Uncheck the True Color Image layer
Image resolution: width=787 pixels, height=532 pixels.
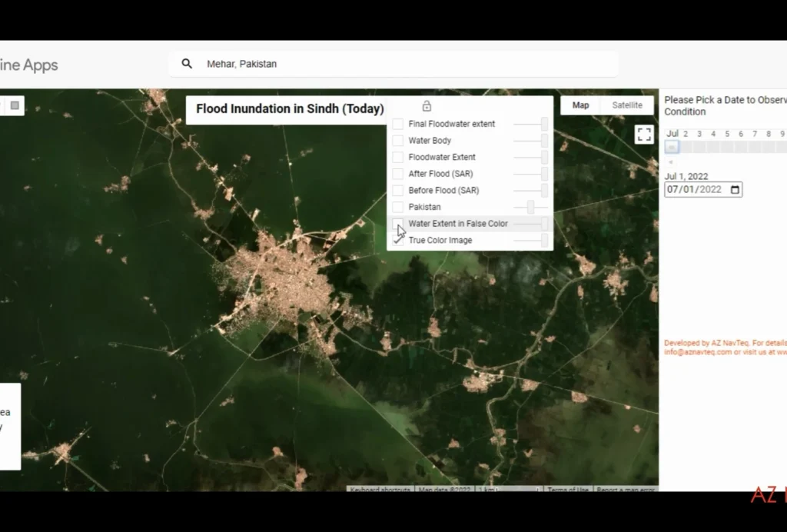pyautogui.click(x=398, y=241)
